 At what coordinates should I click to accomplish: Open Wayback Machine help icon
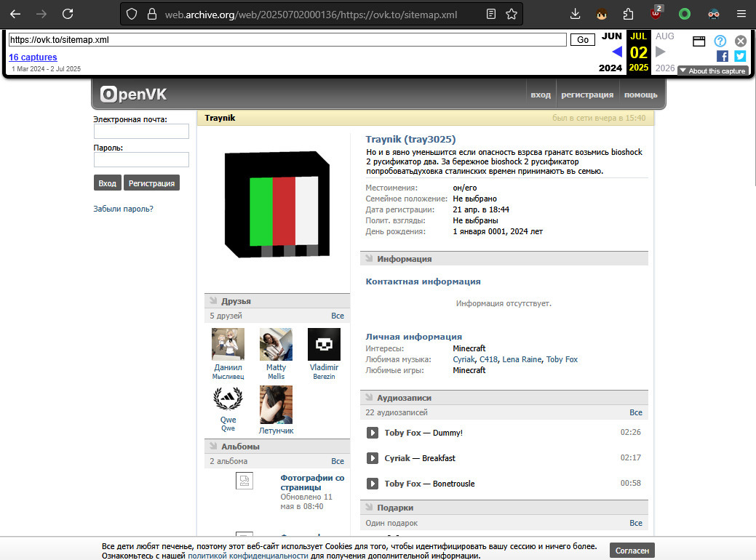[720, 41]
